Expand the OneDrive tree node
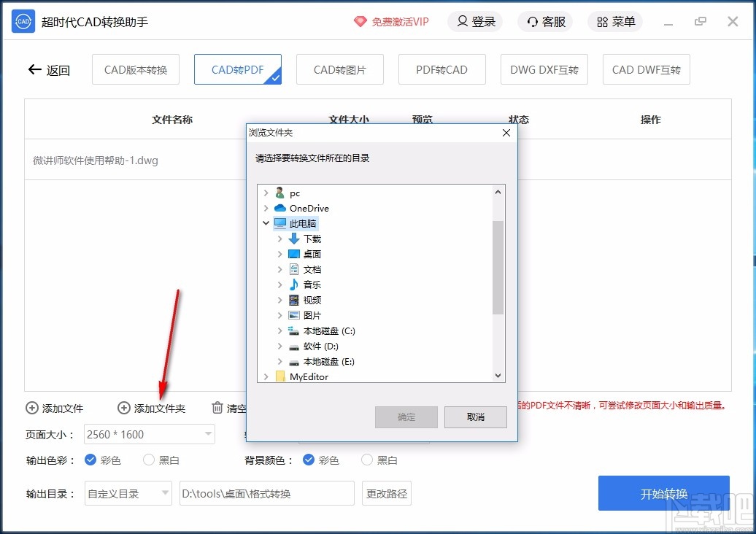This screenshot has height=534, width=756. click(266, 208)
